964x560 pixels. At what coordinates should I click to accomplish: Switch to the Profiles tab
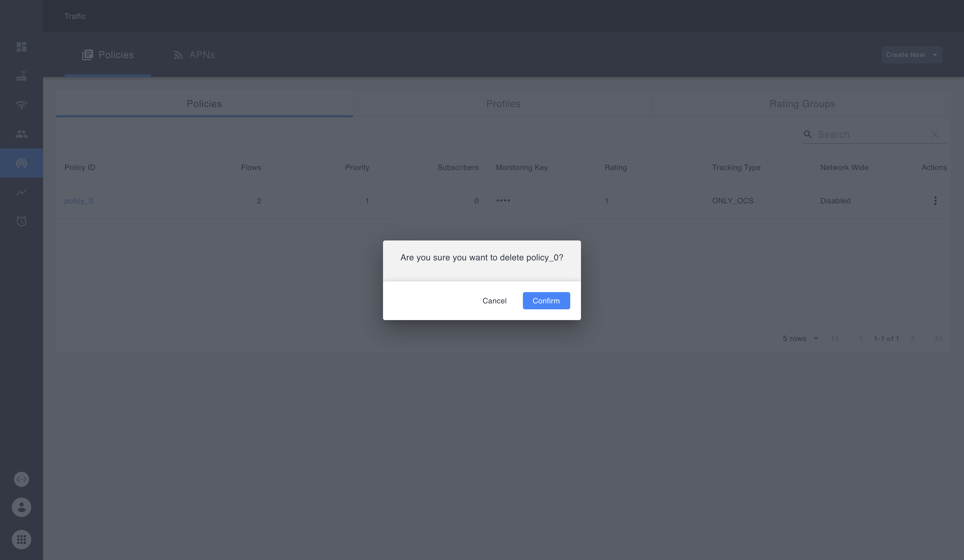tap(503, 104)
